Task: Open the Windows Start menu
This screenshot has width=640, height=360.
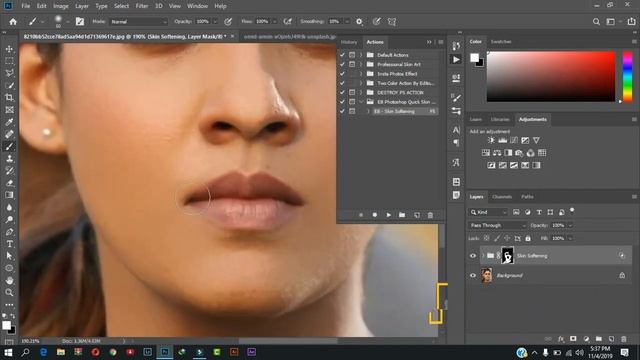Action: click(x=8, y=352)
